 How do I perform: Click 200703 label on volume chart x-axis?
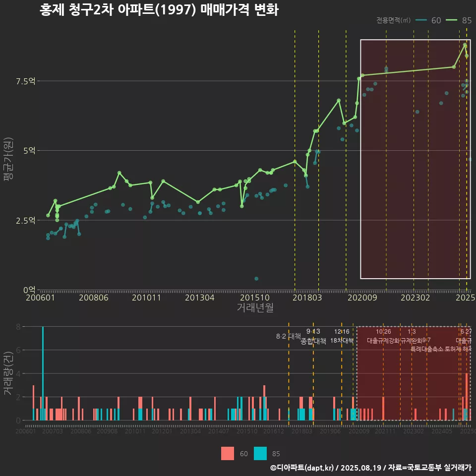pos(52,431)
